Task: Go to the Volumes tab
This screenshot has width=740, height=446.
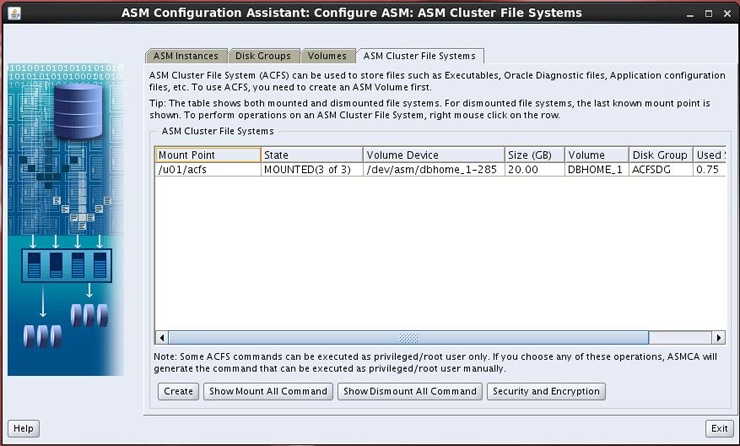Action: (327, 56)
